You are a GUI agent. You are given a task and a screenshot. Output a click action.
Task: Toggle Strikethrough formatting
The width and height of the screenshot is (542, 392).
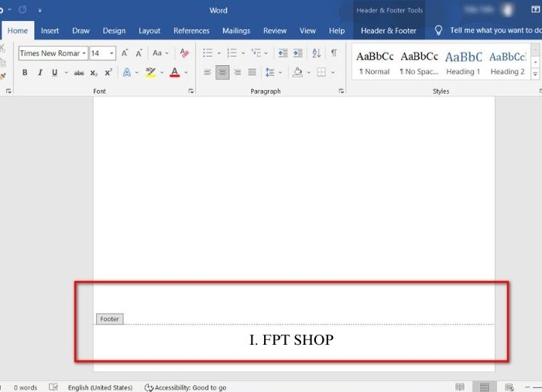tap(79, 73)
